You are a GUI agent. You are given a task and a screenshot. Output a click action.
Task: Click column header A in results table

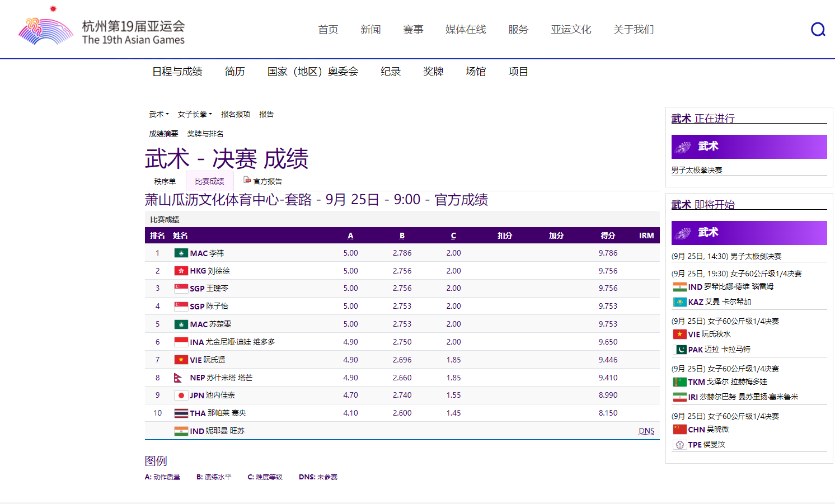click(x=350, y=235)
